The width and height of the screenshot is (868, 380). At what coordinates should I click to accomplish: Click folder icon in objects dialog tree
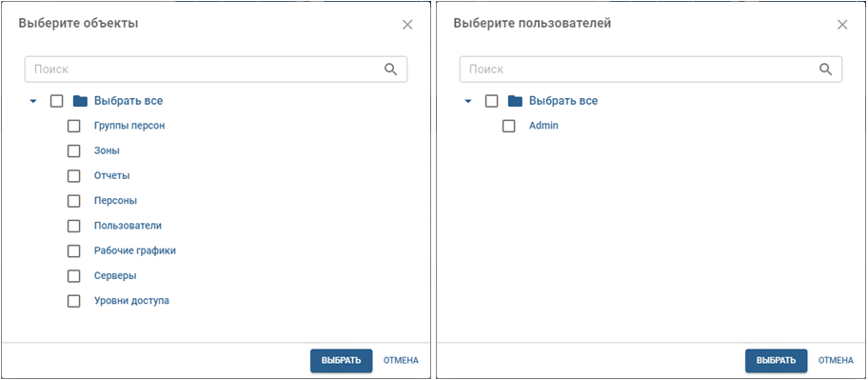(x=80, y=101)
